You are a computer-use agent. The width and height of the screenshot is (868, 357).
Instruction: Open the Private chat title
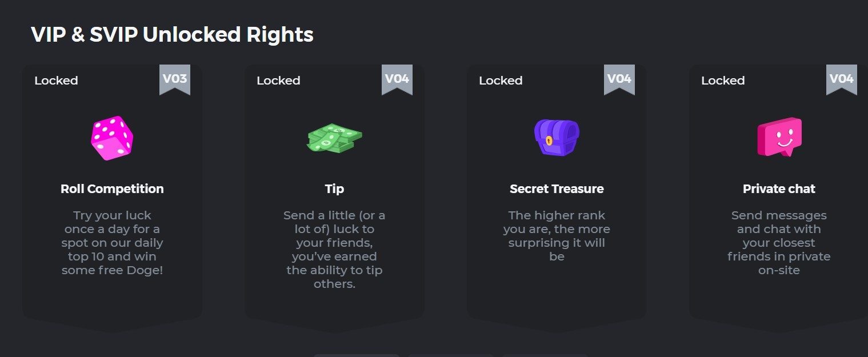click(x=779, y=189)
